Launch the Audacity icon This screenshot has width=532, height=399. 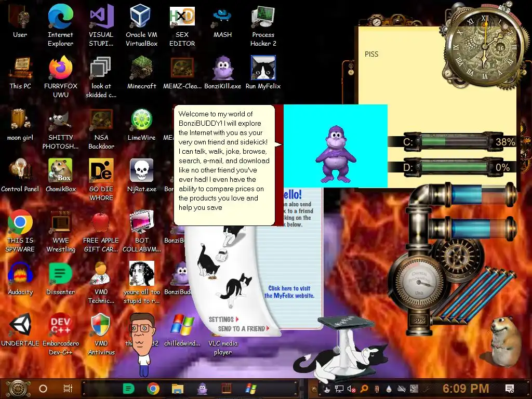click(x=20, y=278)
